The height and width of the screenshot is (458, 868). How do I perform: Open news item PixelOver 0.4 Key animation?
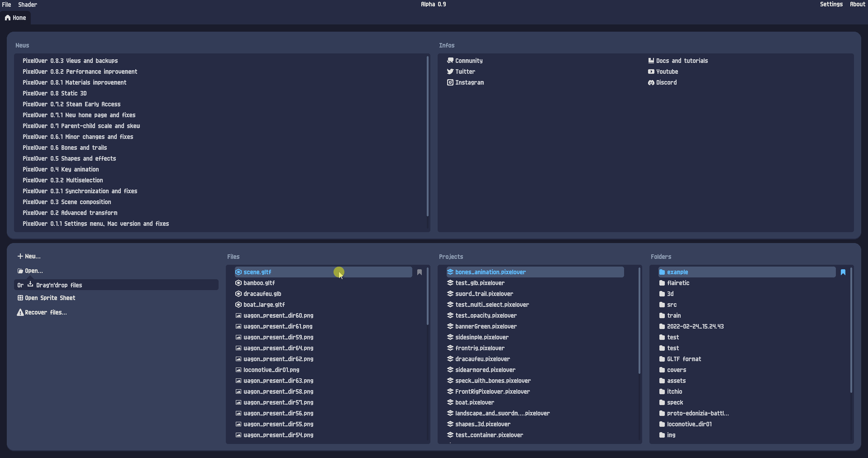coord(61,169)
